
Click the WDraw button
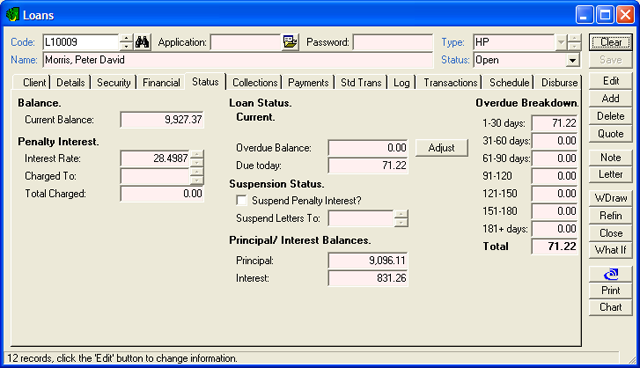(x=611, y=198)
